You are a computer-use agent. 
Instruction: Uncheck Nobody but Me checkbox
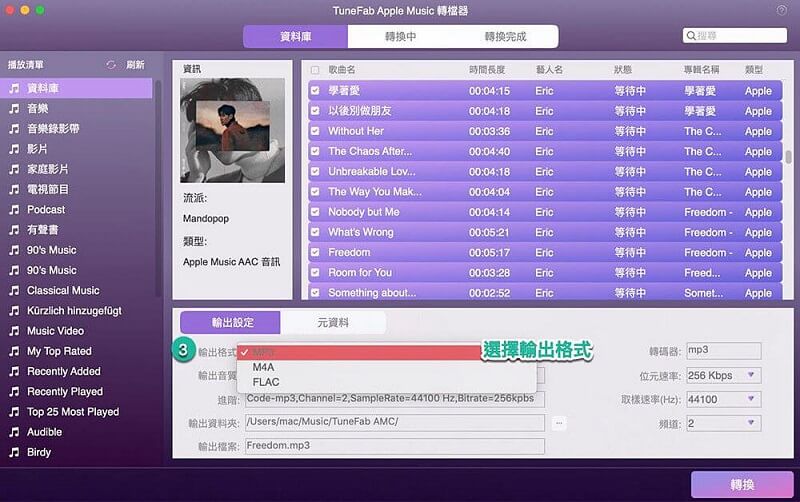click(315, 212)
